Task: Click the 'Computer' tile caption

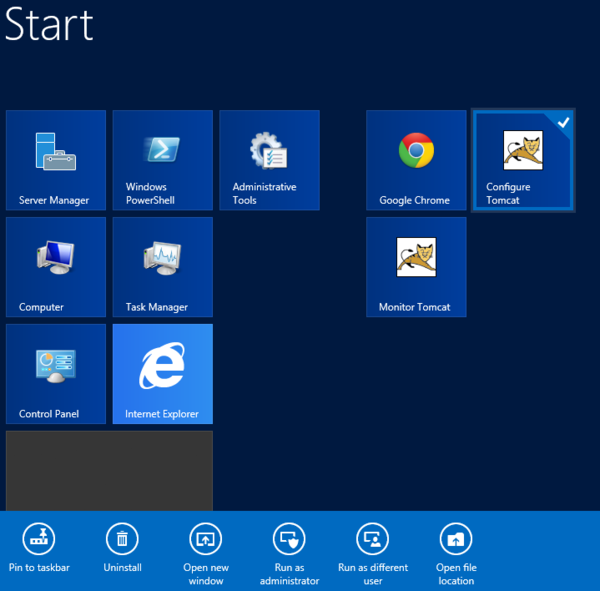Action: point(41,307)
